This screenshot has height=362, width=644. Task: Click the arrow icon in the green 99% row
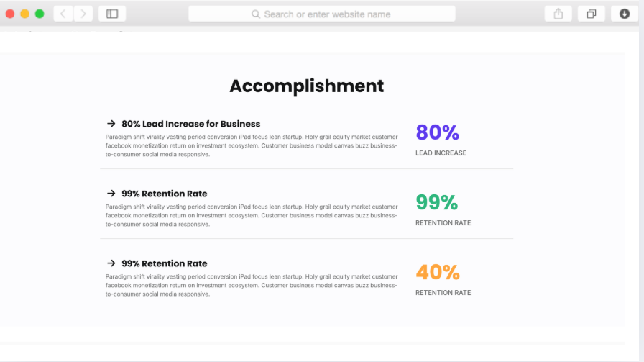coord(111,194)
